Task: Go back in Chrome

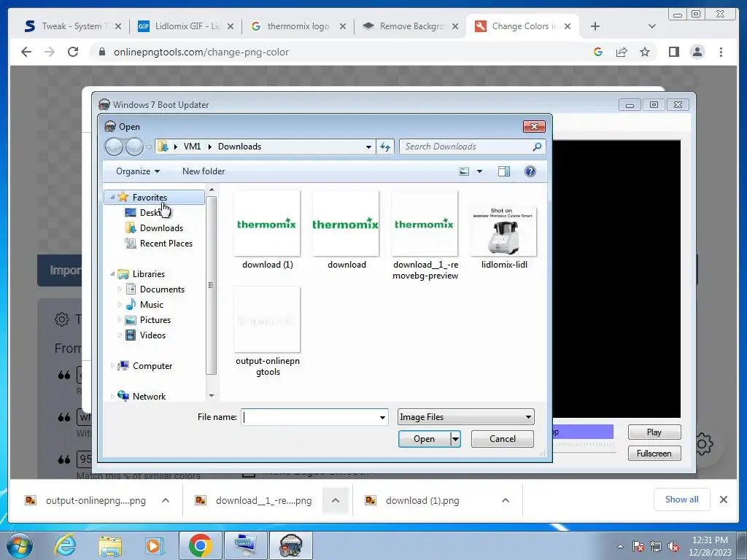Action: 26,52
